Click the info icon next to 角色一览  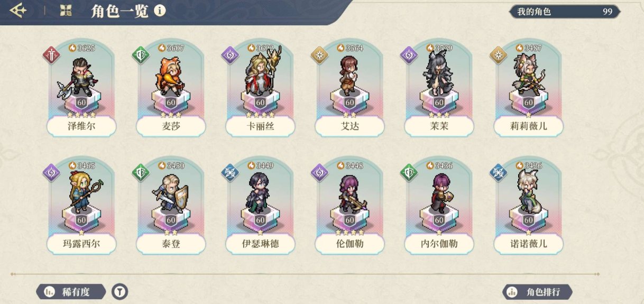click(x=160, y=11)
